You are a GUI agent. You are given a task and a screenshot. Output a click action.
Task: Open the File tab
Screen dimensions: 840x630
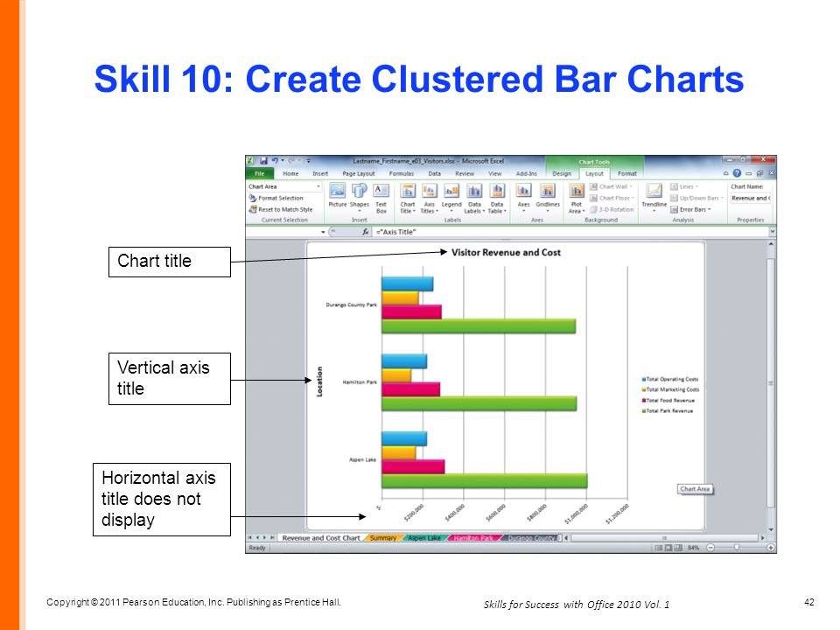click(260, 173)
